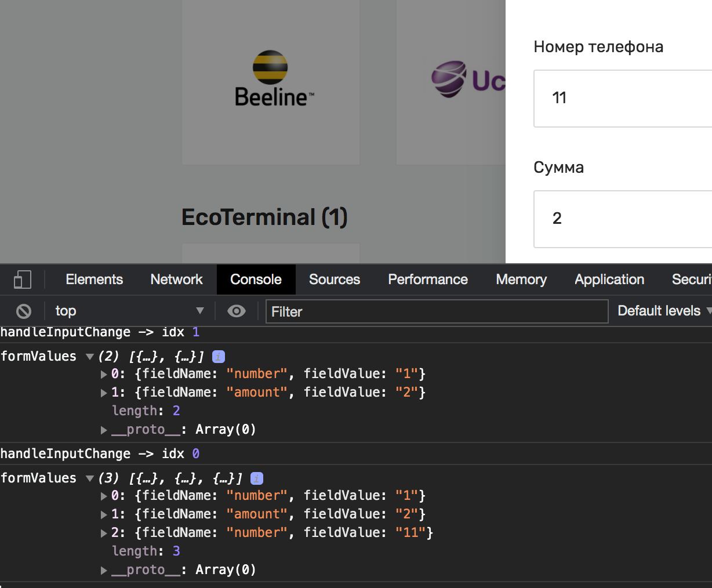Click the Сумма input containing 2

(623, 219)
